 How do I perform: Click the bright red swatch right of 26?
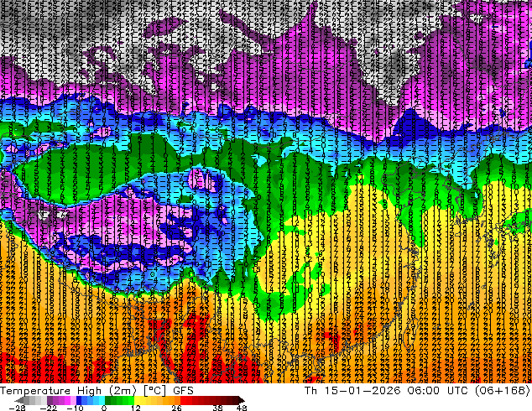click(183, 400)
